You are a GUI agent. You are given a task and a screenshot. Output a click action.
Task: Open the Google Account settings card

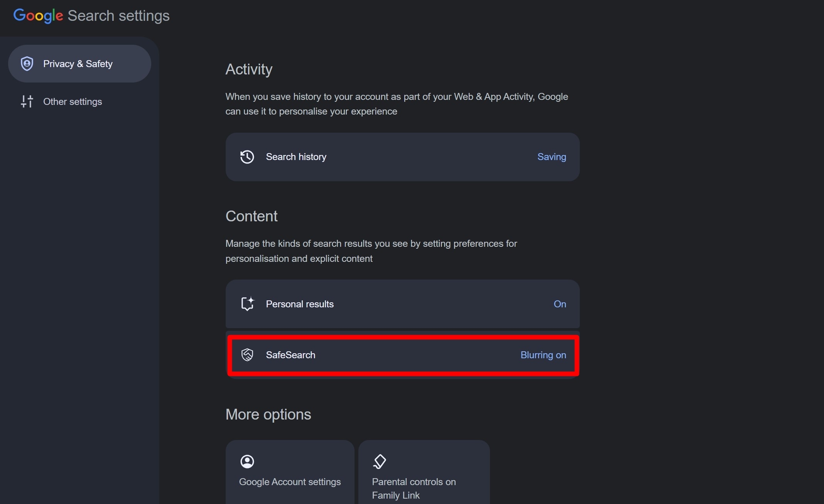[x=290, y=472]
